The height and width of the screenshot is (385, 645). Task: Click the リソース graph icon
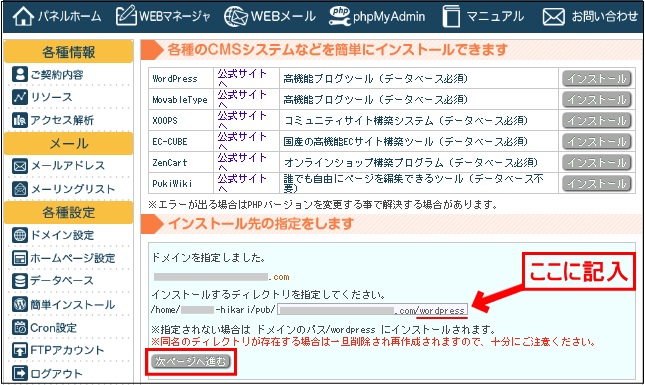20,97
